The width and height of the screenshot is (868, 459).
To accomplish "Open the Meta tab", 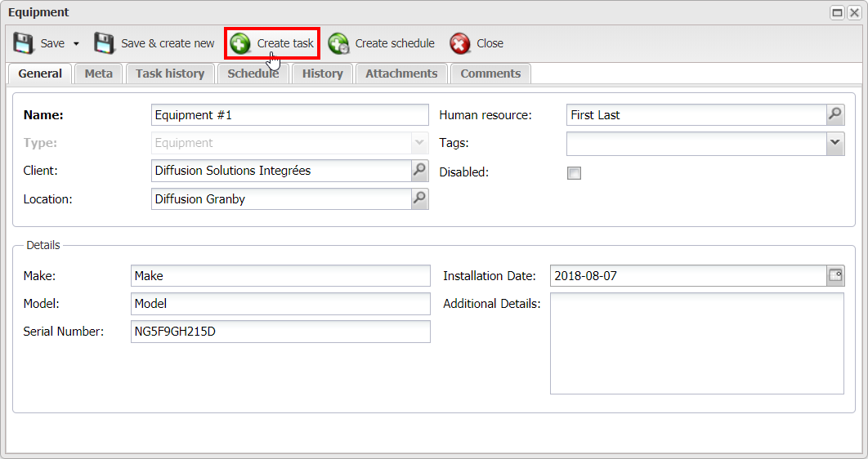I will tap(99, 74).
